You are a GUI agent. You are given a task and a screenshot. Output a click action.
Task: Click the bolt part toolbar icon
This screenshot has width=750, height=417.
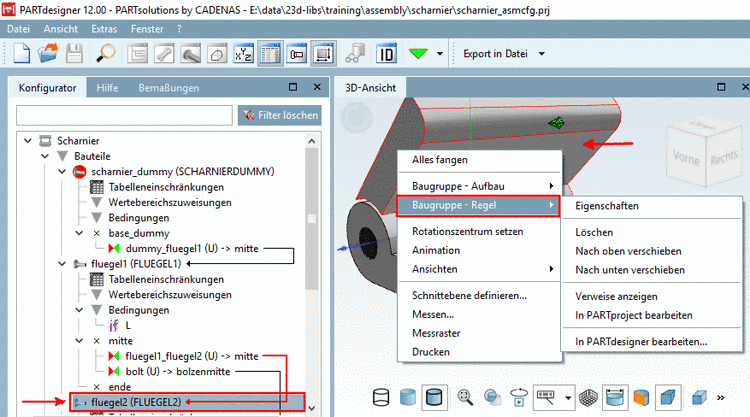click(190, 54)
